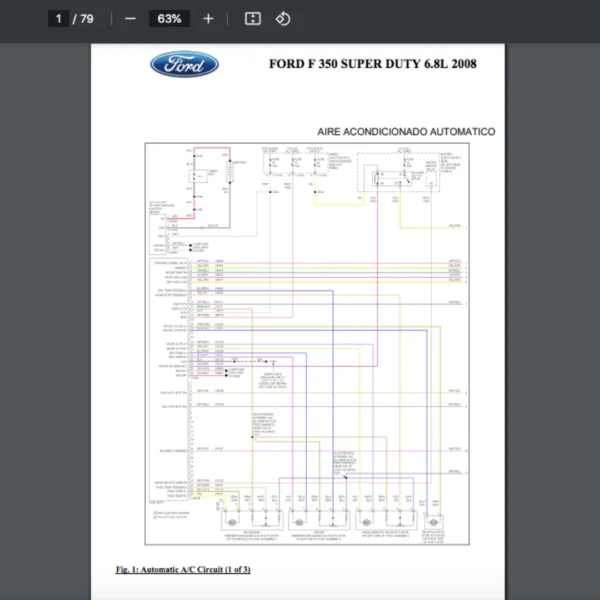Click the 63% zoom level field

point(168,19)
